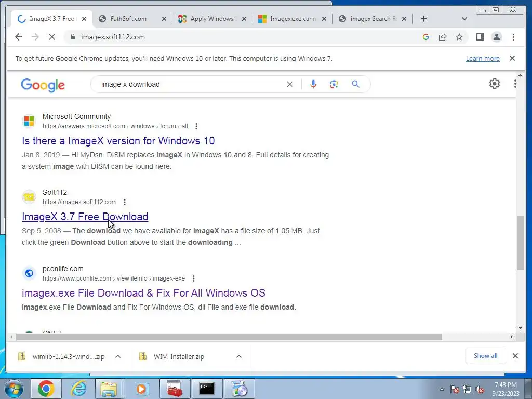Open a new browser tab

(424, 19)
